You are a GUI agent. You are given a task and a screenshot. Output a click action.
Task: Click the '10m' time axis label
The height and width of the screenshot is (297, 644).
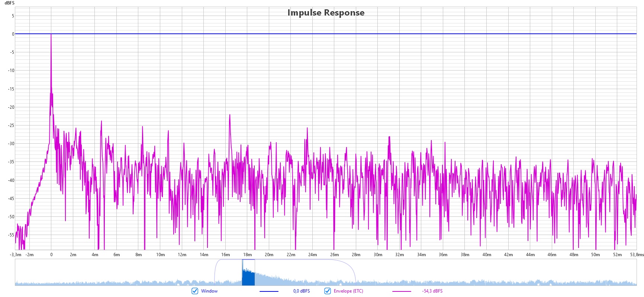click(160, 255)
